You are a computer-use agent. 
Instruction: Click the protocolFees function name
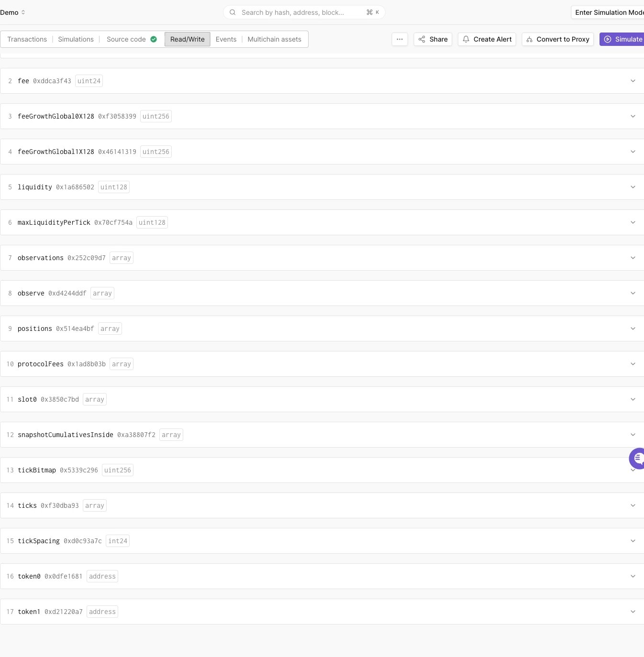(41, 364)
